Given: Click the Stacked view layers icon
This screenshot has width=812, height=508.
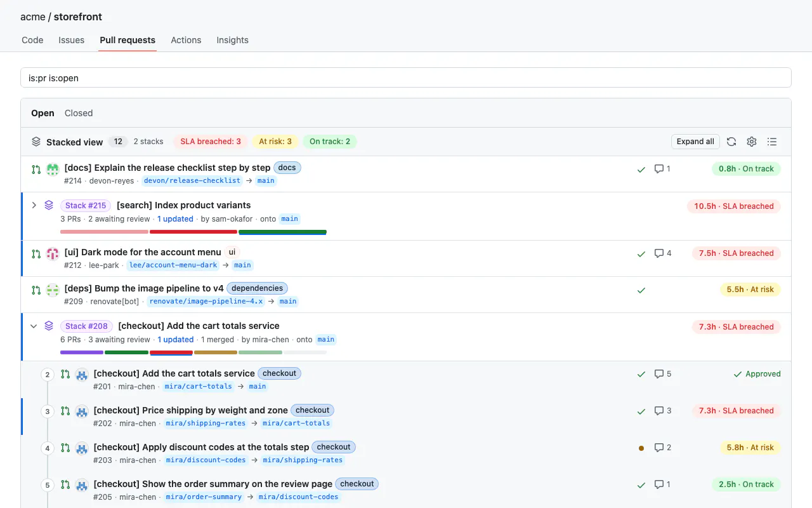Looking at the screenshot, I should point(36,142).
